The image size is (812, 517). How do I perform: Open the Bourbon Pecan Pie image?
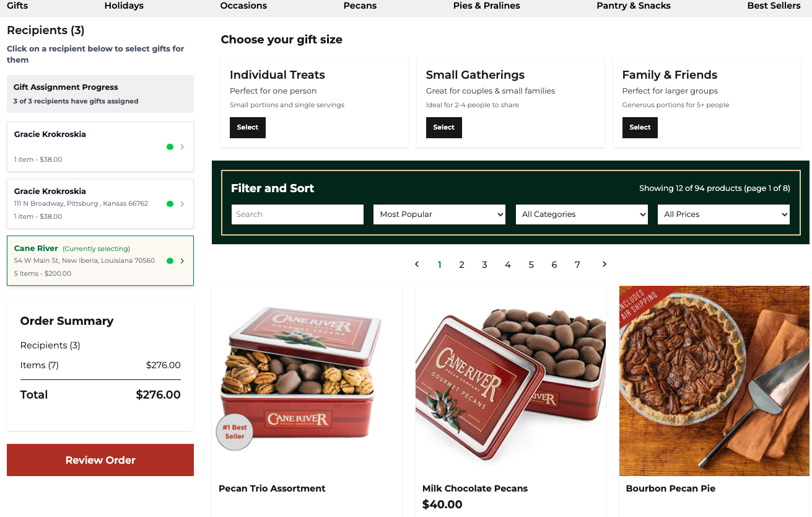point(714,381)
